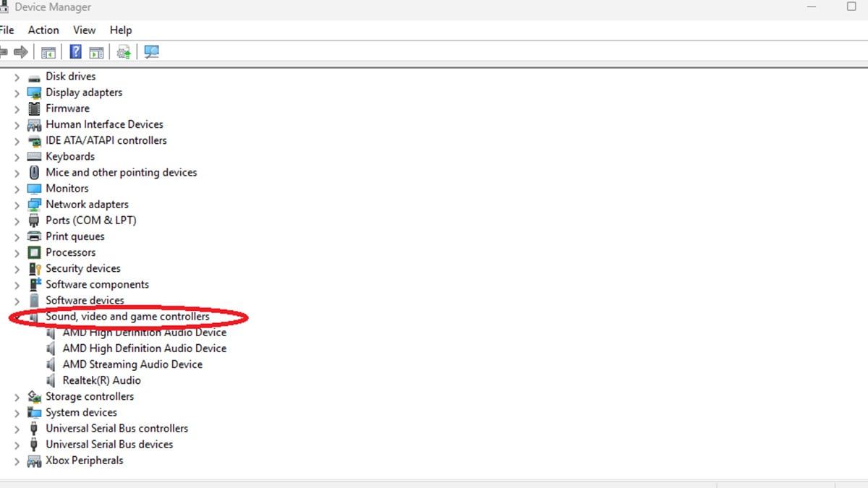This screenshot has height=488, width=868.
Task: Select the Processors category icon
Action: 34,252
